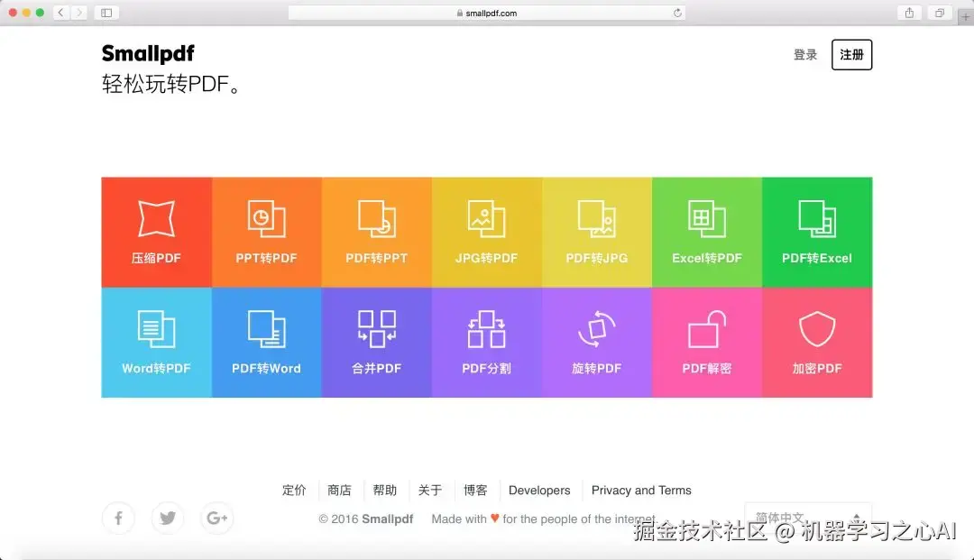Viewport: 974px width, 560px height.
Task: Open Privacy and Terms link
Action: [x=641, y=491]
